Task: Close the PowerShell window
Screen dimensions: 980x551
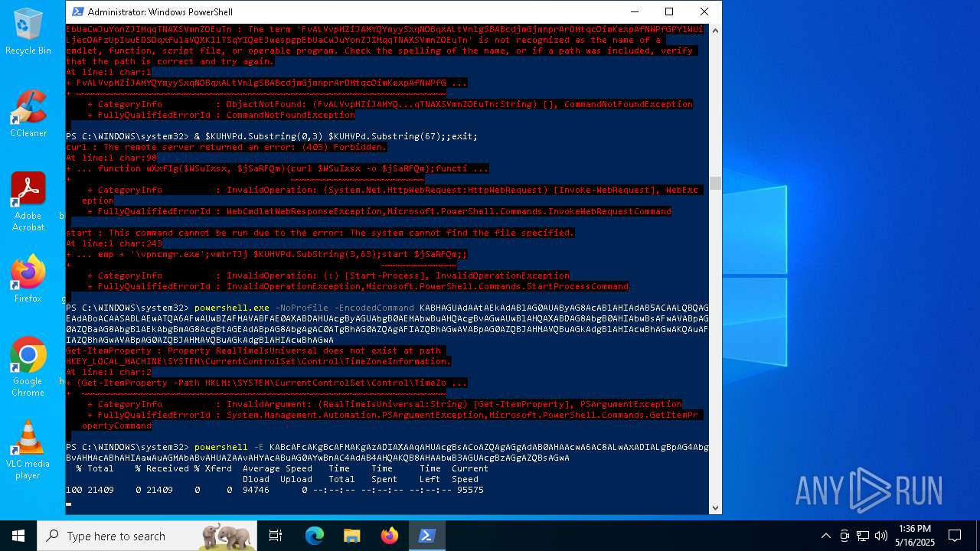Action: coord(704,11)
